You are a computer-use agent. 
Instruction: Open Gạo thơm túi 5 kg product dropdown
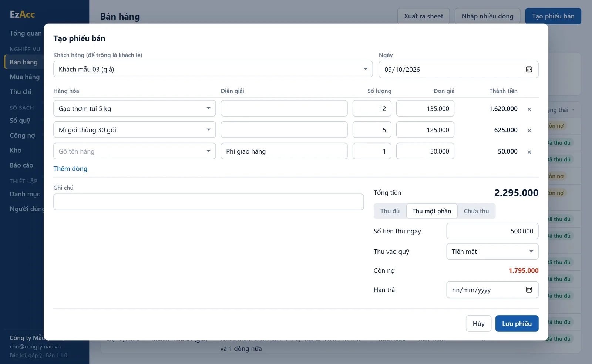point(134,108)
